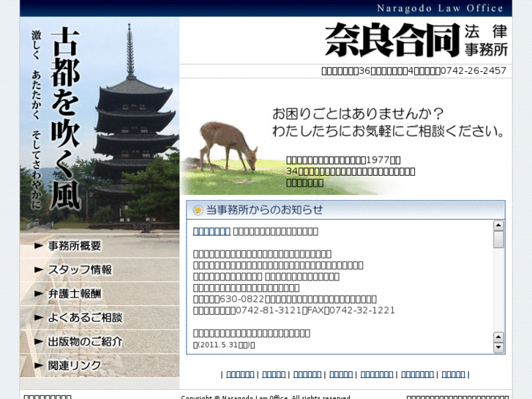
Task: Click the news box scrollbar thumb
Action: [498, 239]
